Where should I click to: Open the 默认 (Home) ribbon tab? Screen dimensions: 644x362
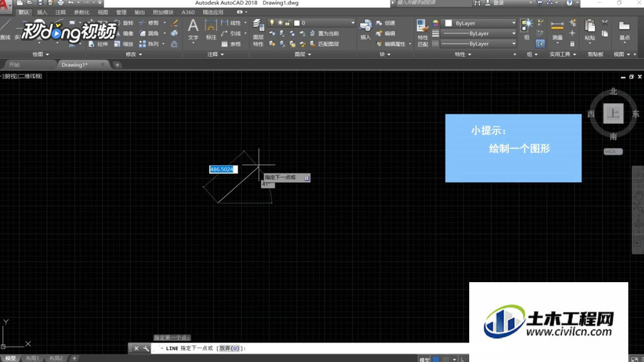[24, 13]
